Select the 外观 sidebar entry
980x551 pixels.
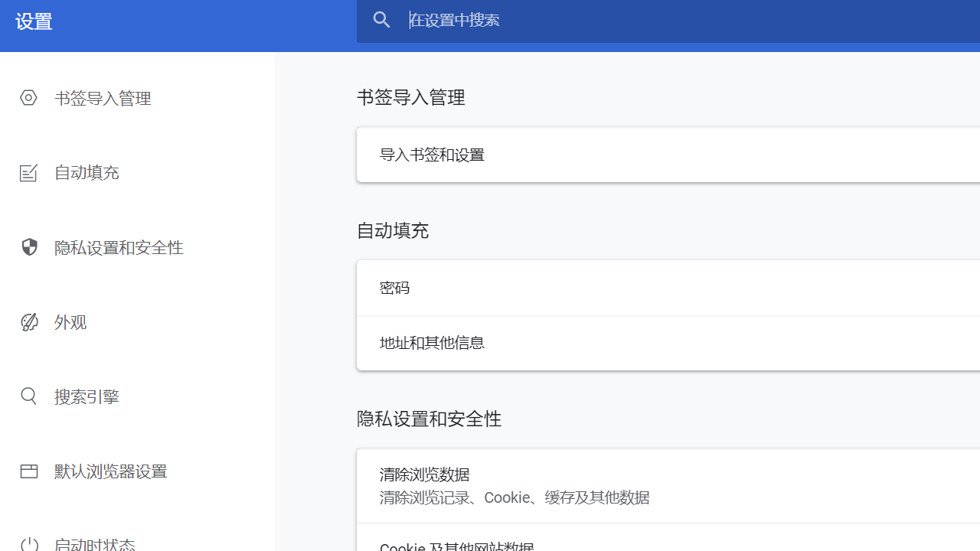tap(70, 321)
